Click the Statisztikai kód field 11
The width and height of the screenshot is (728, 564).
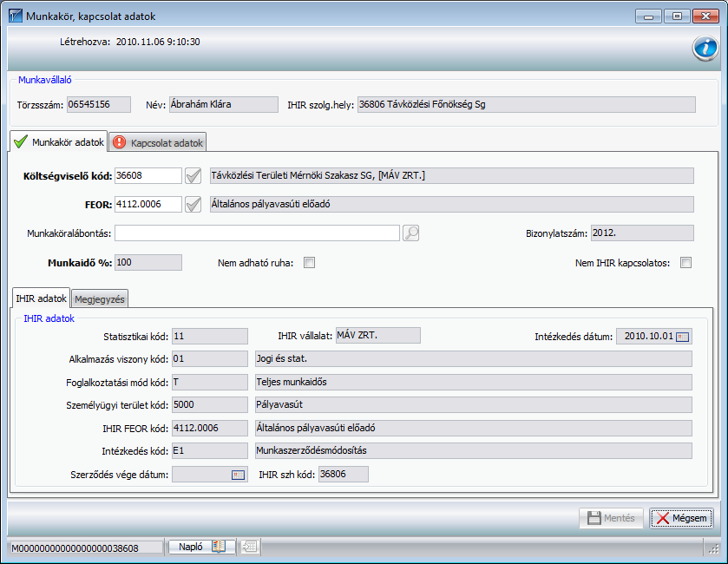click(210, 336)
